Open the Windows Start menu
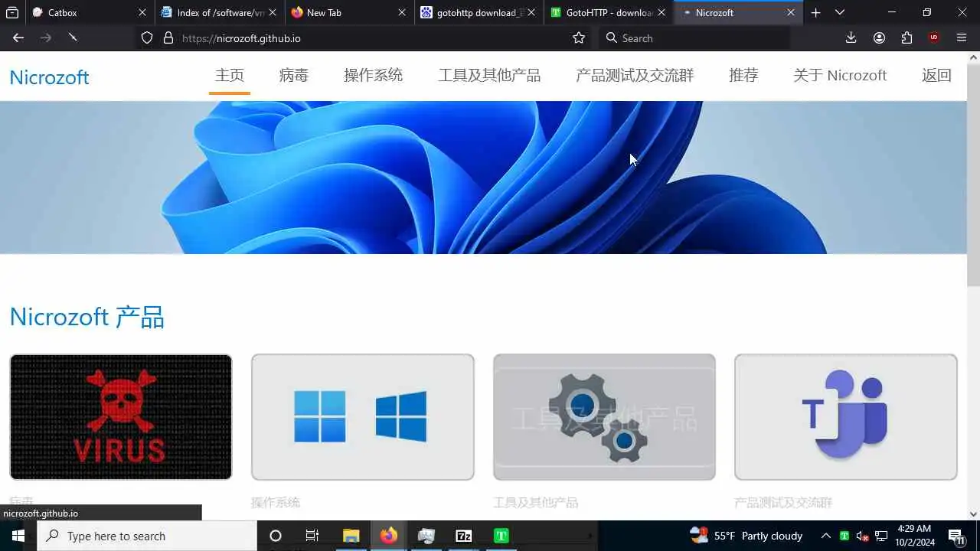Viewport: 980px width, 551px height. pos(18,536)
